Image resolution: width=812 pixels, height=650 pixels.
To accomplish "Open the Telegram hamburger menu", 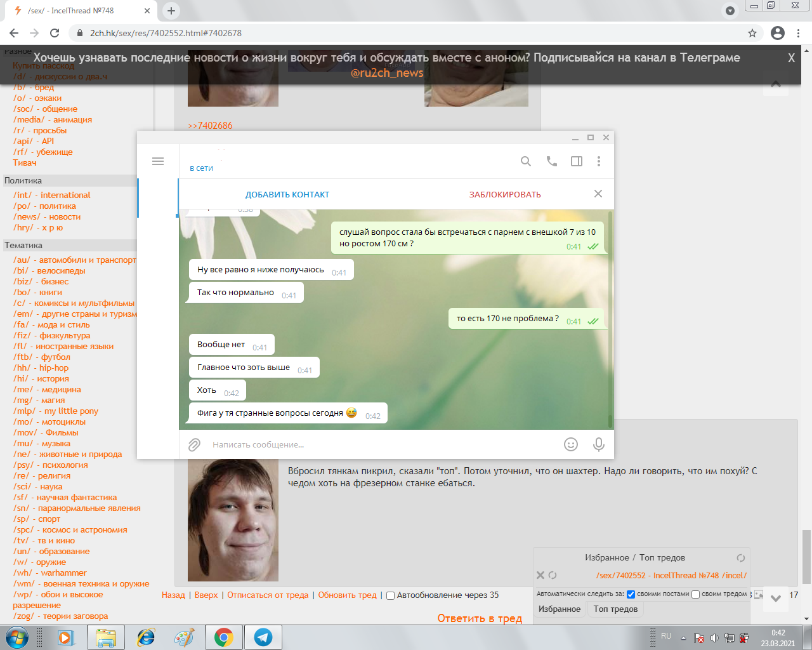I will (x=158, y=161).
